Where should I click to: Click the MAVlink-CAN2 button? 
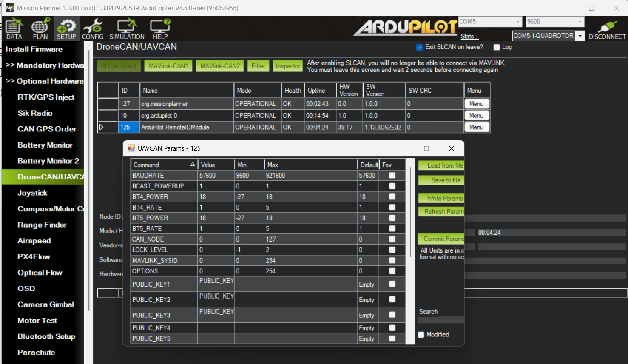pyautogui.click(x=220, y=66)
